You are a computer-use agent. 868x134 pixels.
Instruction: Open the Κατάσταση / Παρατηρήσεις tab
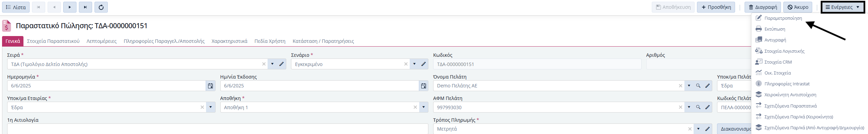pos(323,41)
